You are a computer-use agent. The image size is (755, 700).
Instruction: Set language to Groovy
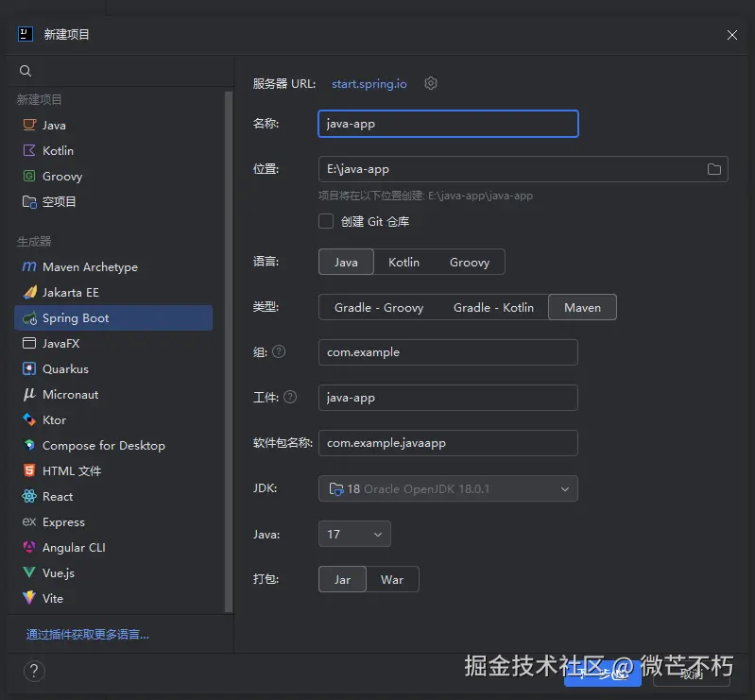470,263
